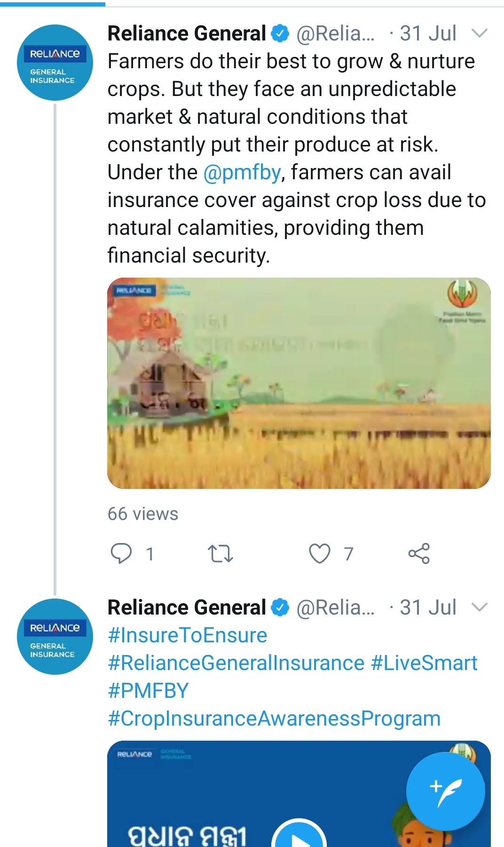Open the farm field video thumbnail
Image resolution: width=504 pixels, height=847 pixels.
pyautogui.click(x=299, y=383)
